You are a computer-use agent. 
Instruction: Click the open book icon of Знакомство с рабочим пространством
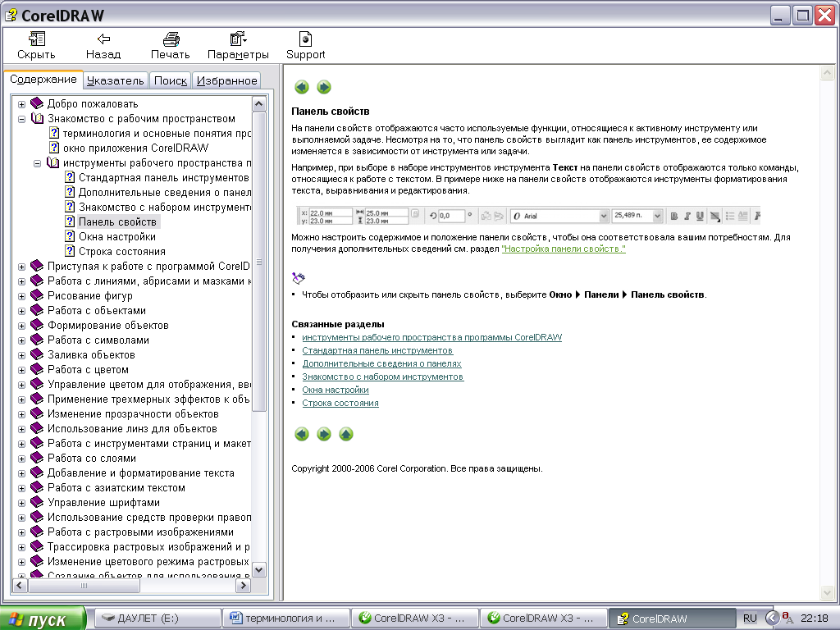coord(37,118)
